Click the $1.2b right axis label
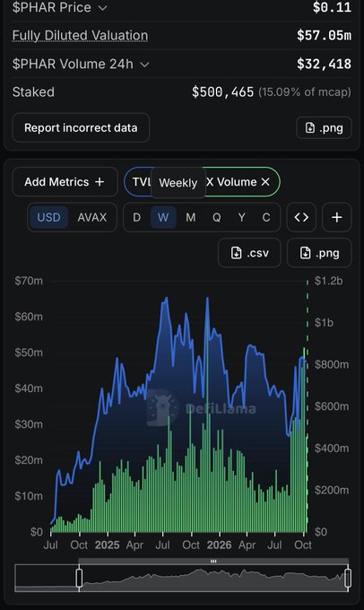364x610 pixels. (x=329, y=281)
